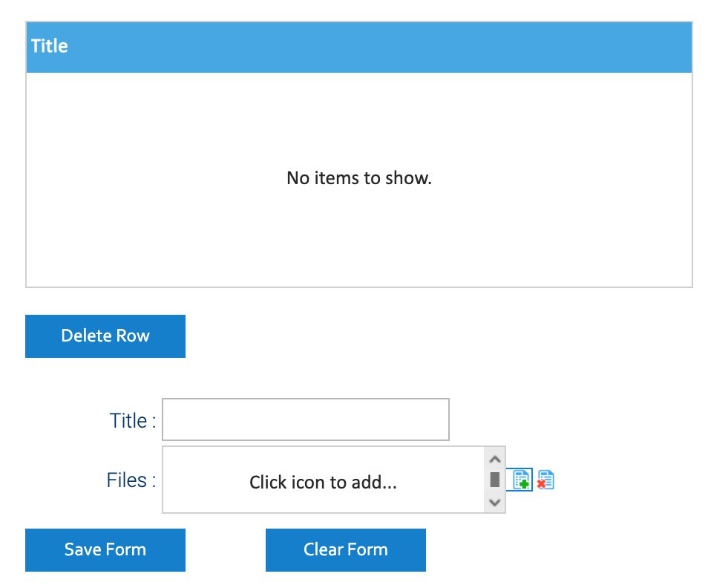Click empty grid area above the no-items message
The height and width of the screenshot is (588, 708).
pos(358,111)
